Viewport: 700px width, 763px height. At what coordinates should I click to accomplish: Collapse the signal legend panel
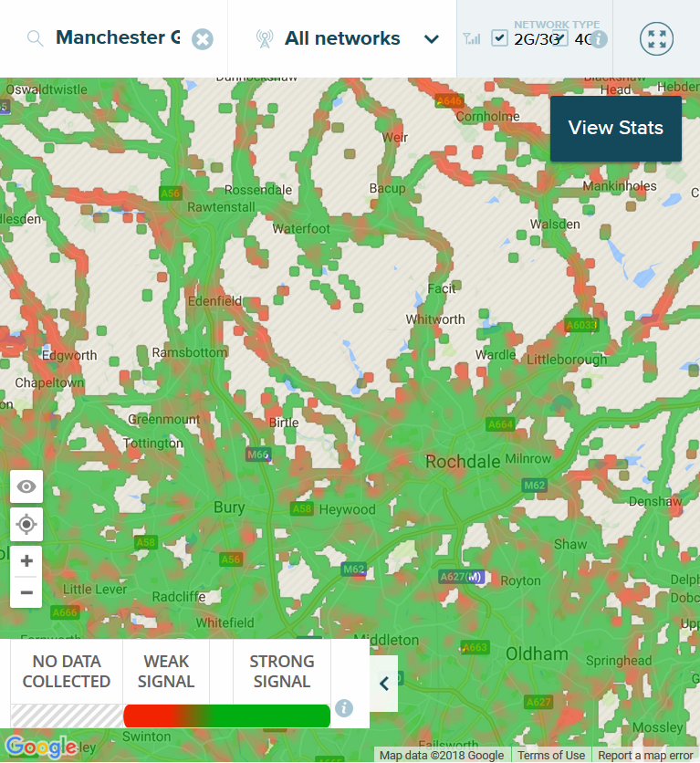(384, 684)
